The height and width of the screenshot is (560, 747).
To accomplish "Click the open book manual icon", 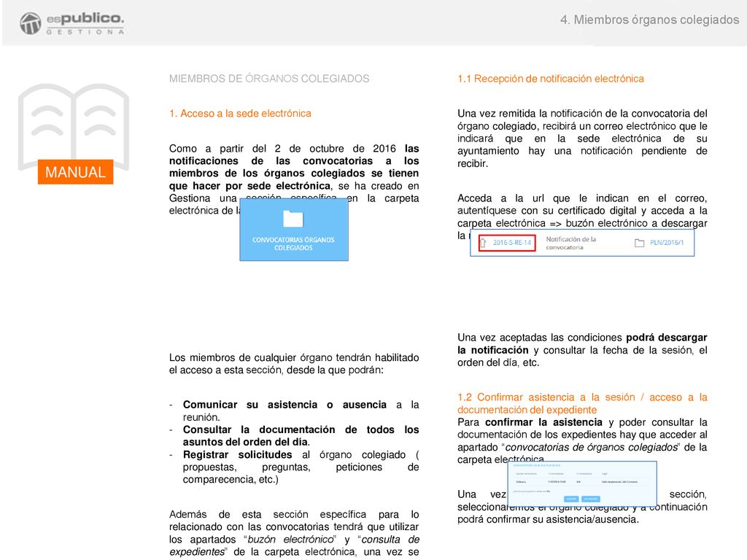I will (74, 127).
